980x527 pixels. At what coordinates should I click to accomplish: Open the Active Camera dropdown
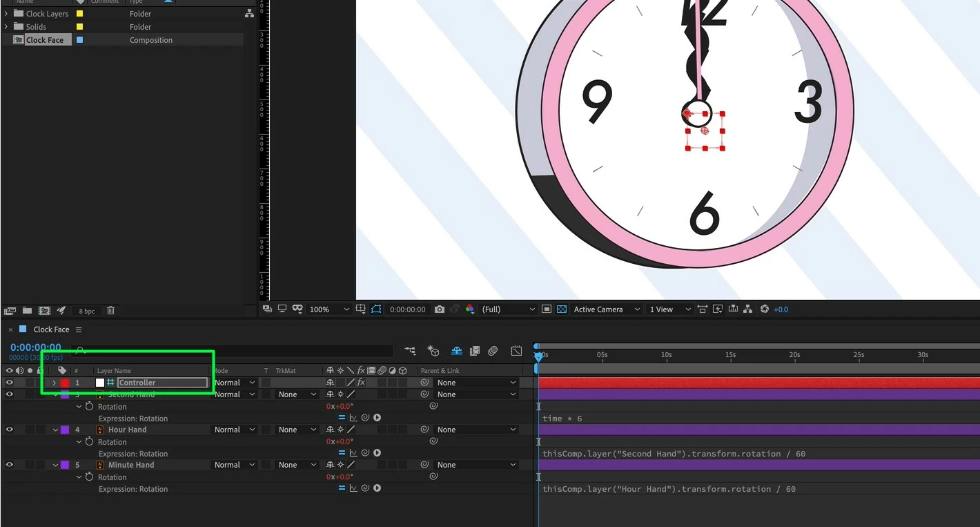605,309
